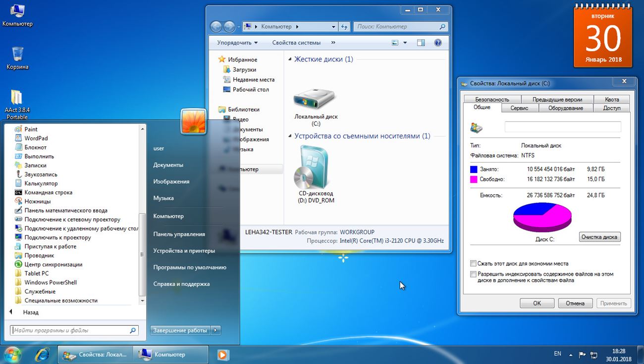The width and height of the screenshot is (644, 364).
Task: Click the Explorer help question mark icon
Action: tap(437, 43)
